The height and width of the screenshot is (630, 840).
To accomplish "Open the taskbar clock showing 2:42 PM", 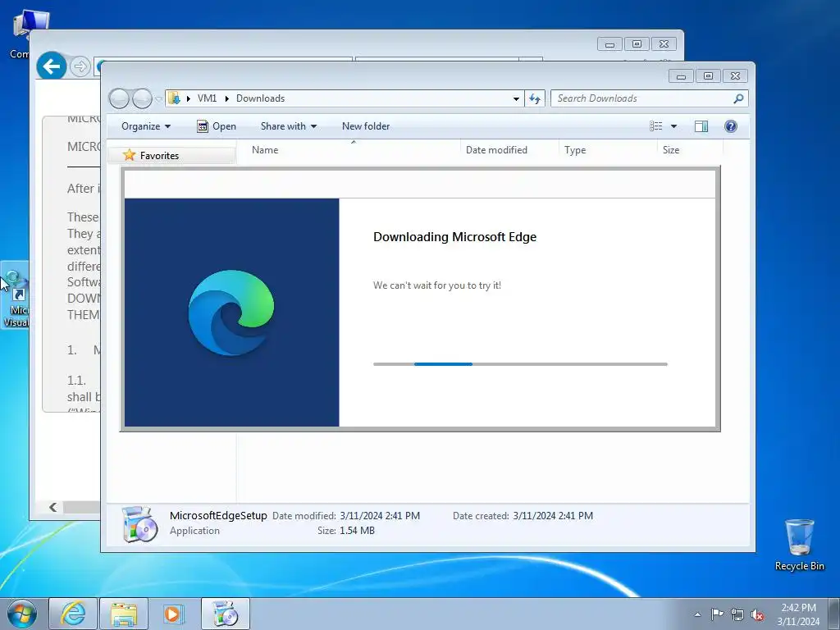I will [x=798, y=614].
